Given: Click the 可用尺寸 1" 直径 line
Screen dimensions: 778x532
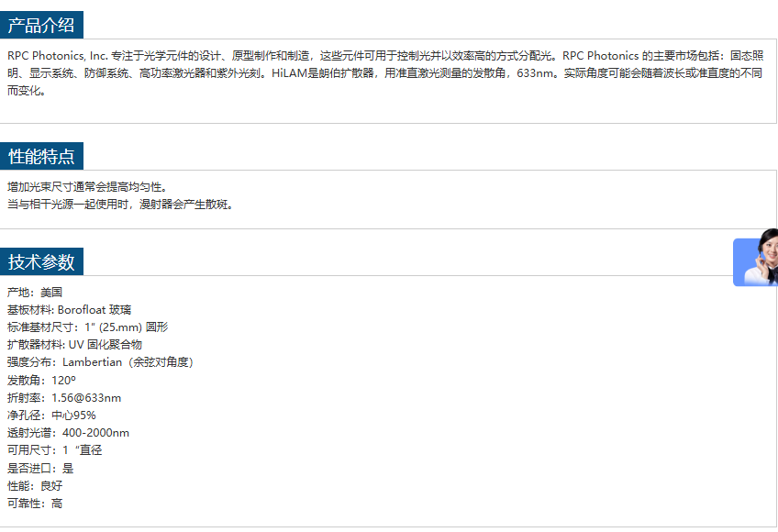Looking at the screenshot, I should [54, 450].
